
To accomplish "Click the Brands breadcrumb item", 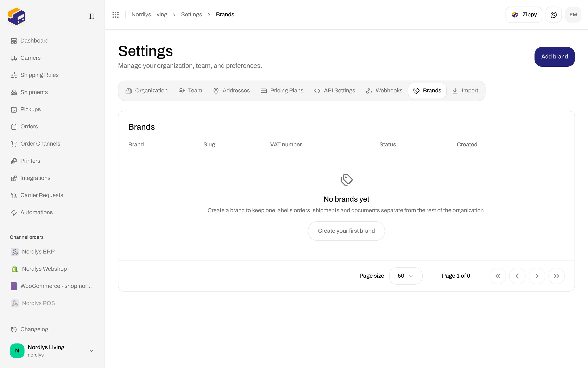I will [x=225, y=15].
